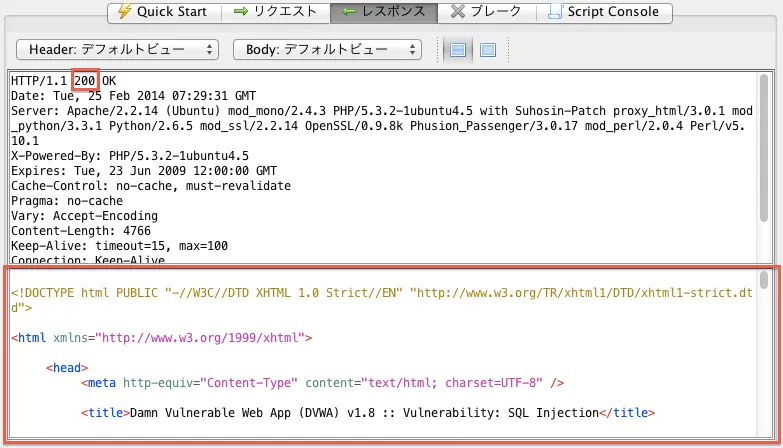Click the lightning bolt Quick Start icon
Viewport: 783px width, 448px height.
[x=125, y=12]
